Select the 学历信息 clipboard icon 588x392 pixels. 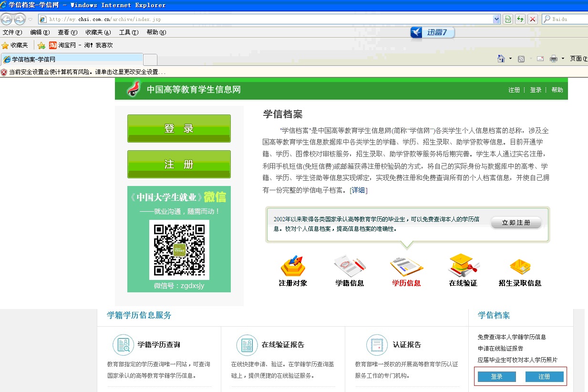406,266
